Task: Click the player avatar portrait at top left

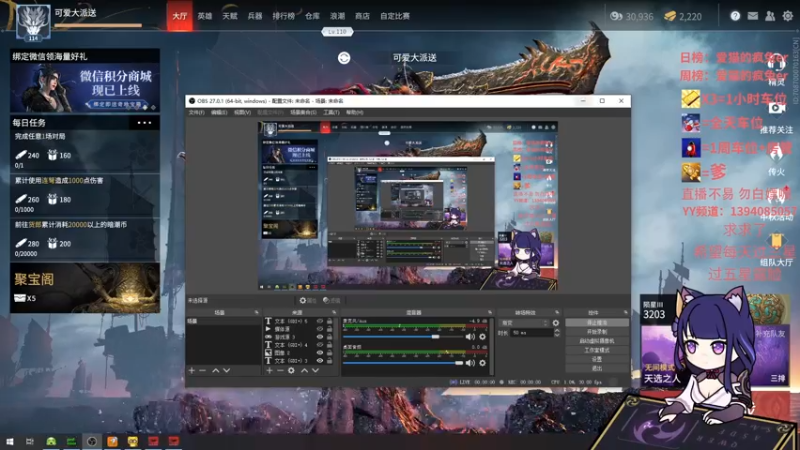Action: pos(33,21)
